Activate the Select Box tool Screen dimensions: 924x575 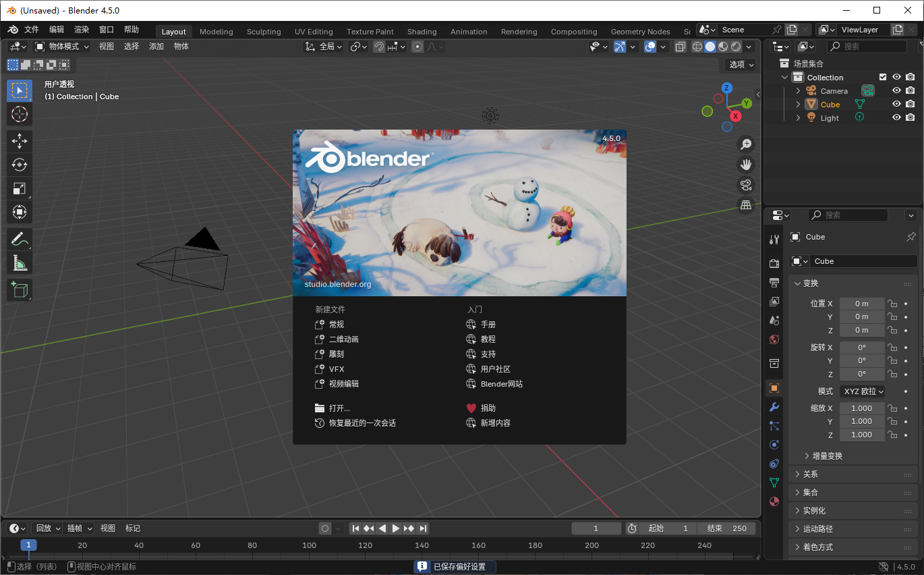[x=20, y=90]
